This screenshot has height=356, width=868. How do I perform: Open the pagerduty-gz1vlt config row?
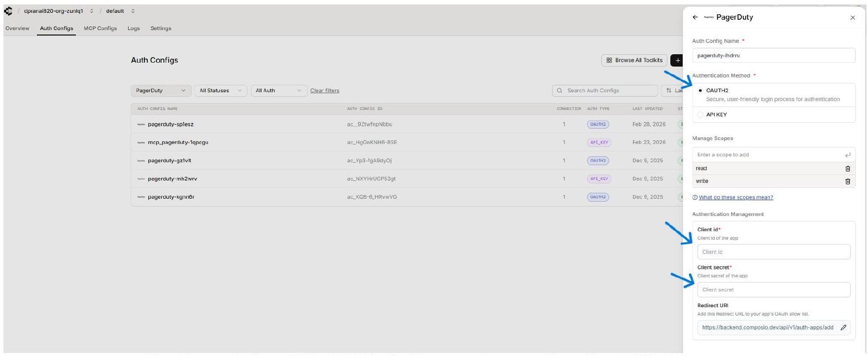pyautogui.click(x=407, y=161)
